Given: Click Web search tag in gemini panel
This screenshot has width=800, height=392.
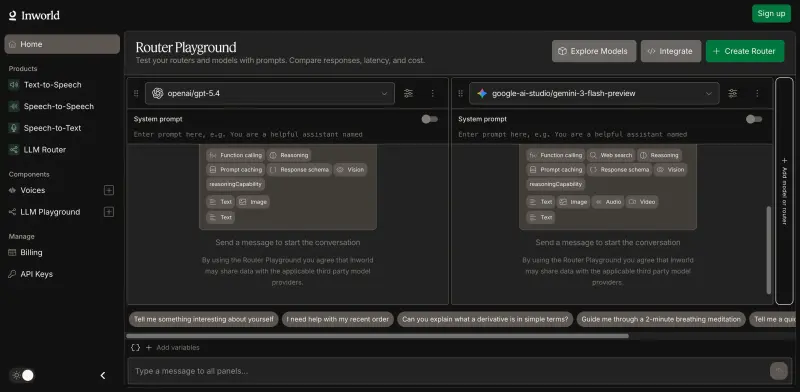Looking at the screenshot, I should pyautogui.click(x=611, y=155).
